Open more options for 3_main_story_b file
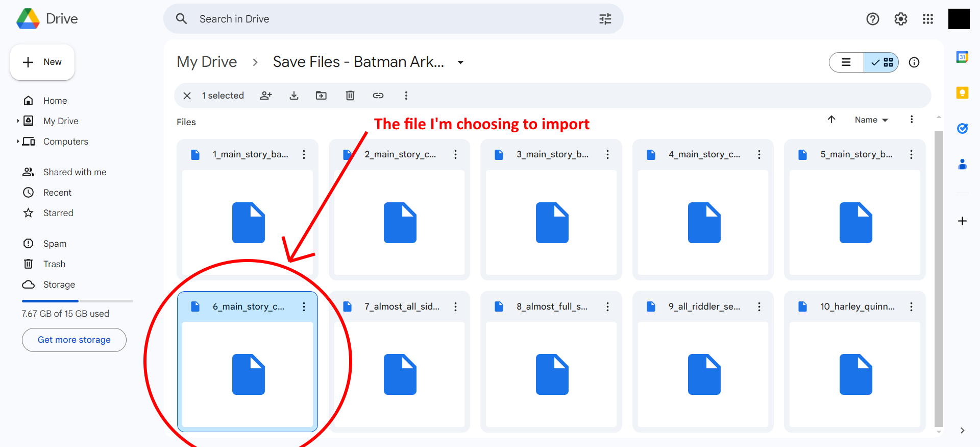 click(x=607, y=154)
